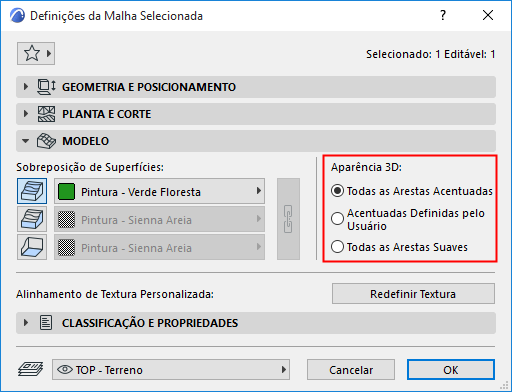Expand the Geometria e Posicionamento section
This screenshot has height=392, width=512.
click(26, 87)
